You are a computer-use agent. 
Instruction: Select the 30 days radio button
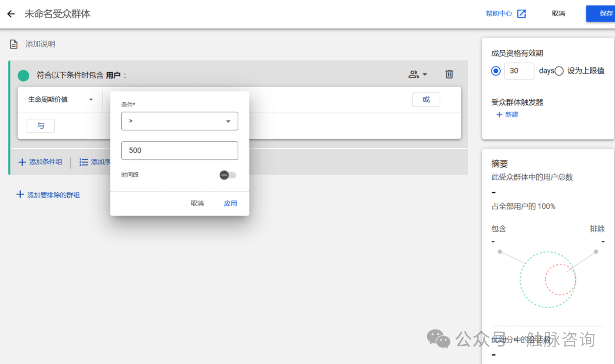coord(496,71)
